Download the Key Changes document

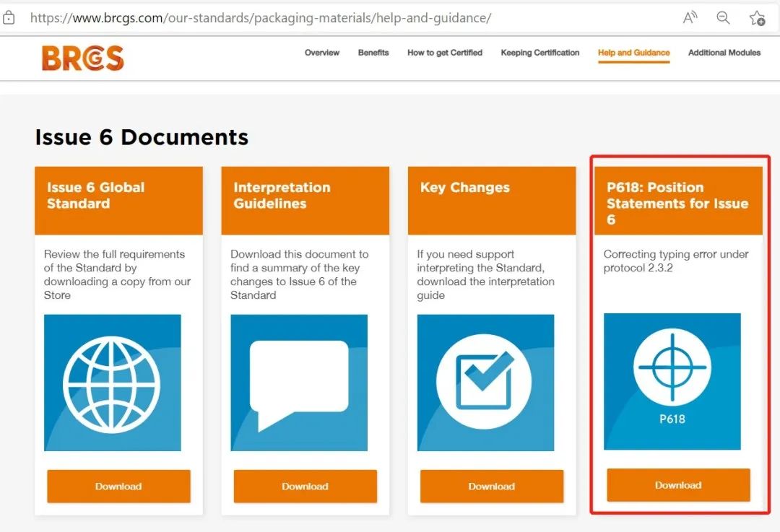pyautogui.click(x=491, y=487)
